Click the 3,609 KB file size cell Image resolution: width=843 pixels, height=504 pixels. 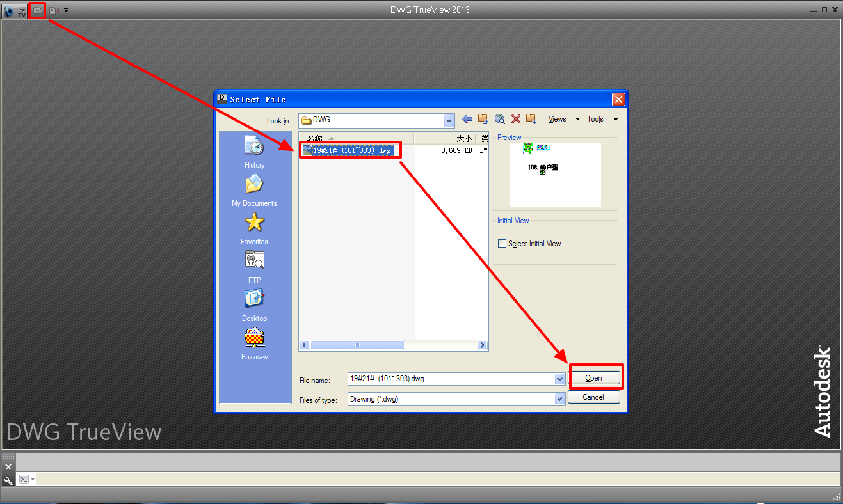click(456, 151)
